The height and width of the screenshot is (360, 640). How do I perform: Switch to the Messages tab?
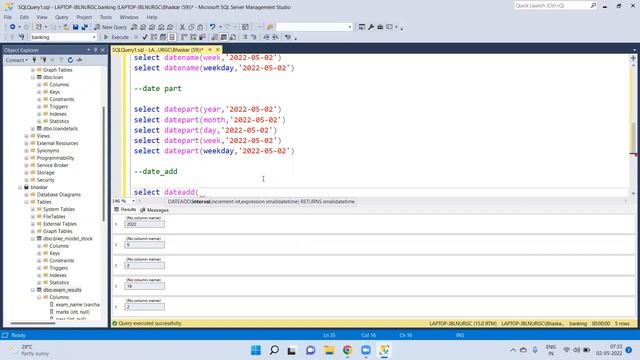click(154, 210)
